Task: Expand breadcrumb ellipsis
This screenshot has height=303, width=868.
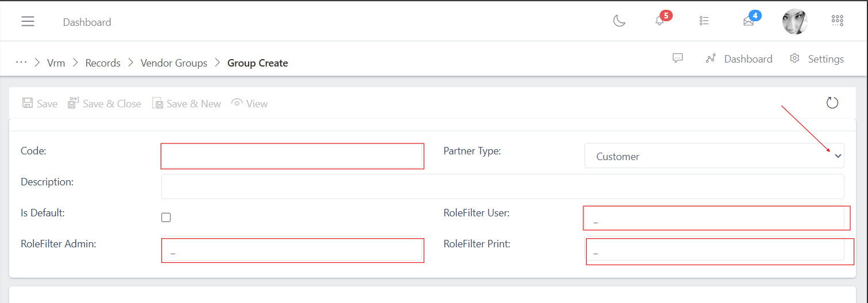Action: (21, 62)
